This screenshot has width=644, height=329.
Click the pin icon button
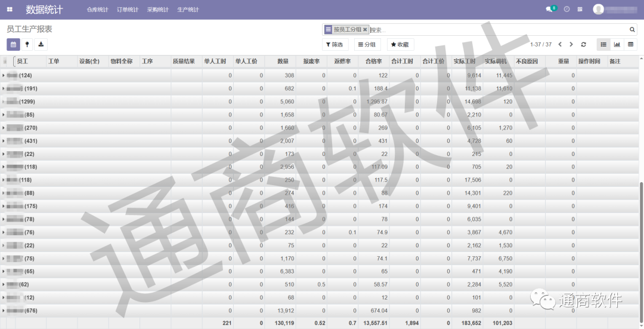pyautogui.click(x=27, y=44)
